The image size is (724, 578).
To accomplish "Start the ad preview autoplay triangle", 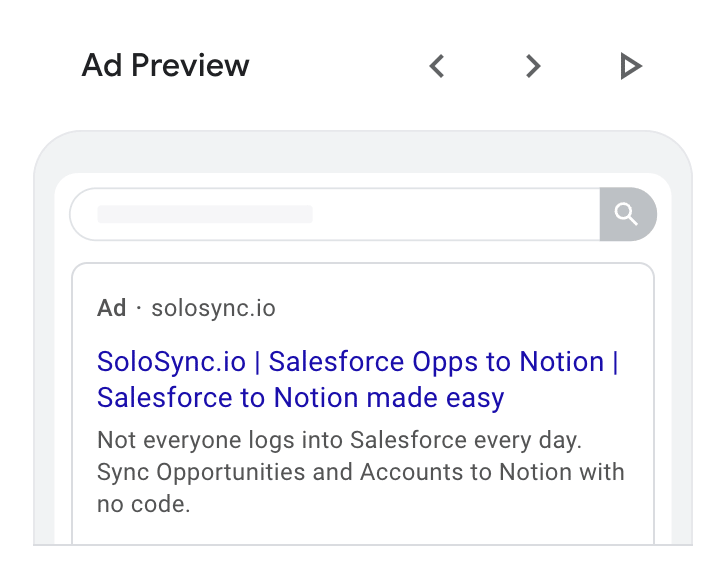I will pos(631,66).
